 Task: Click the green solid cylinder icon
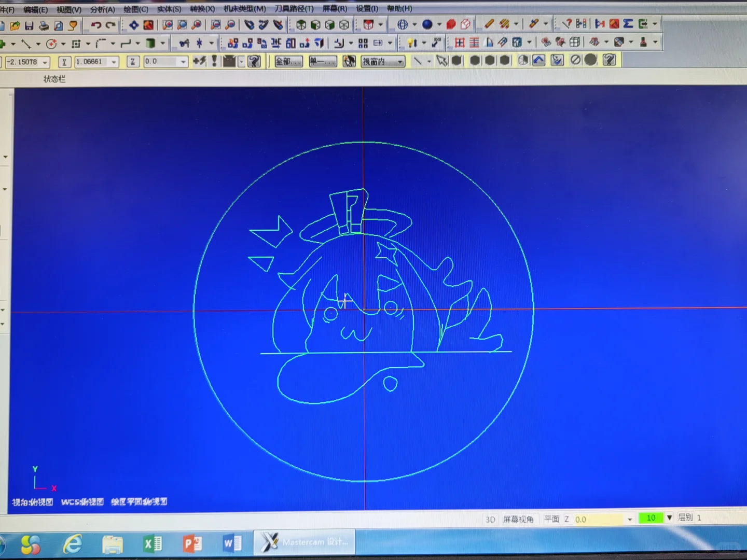point(150,44)
